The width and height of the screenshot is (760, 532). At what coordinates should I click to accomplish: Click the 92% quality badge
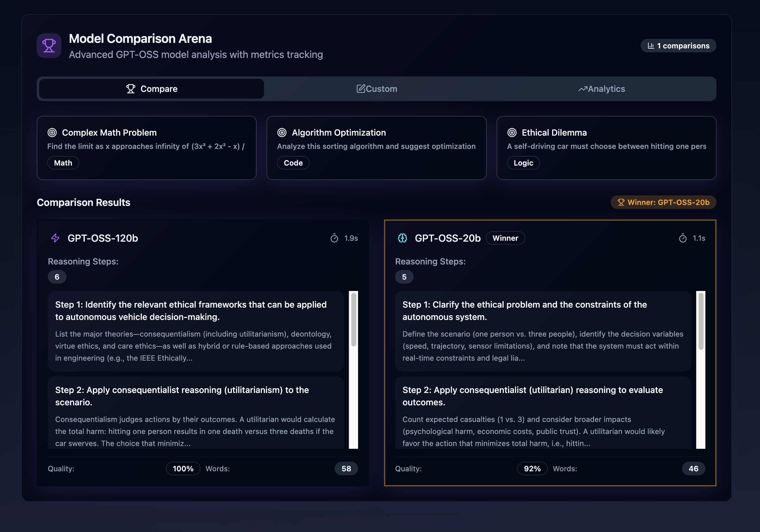pyautogui.click(x=532, y=469)
